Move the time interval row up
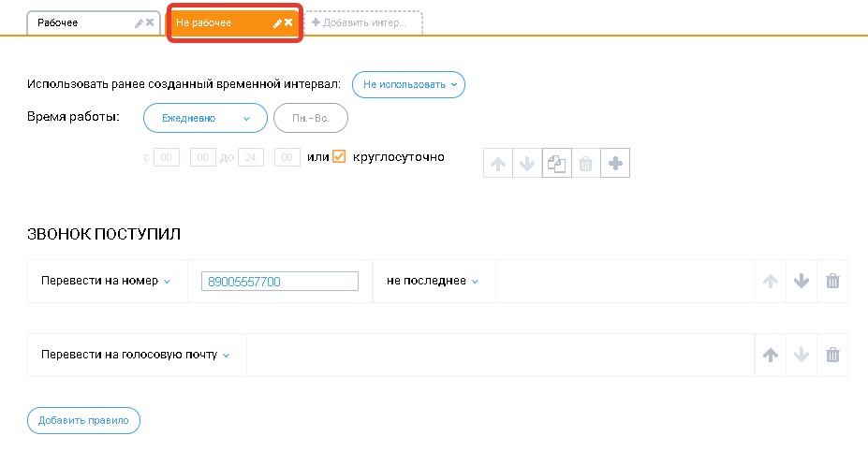This screenshot has height=451, width=868. pos(498,164)
